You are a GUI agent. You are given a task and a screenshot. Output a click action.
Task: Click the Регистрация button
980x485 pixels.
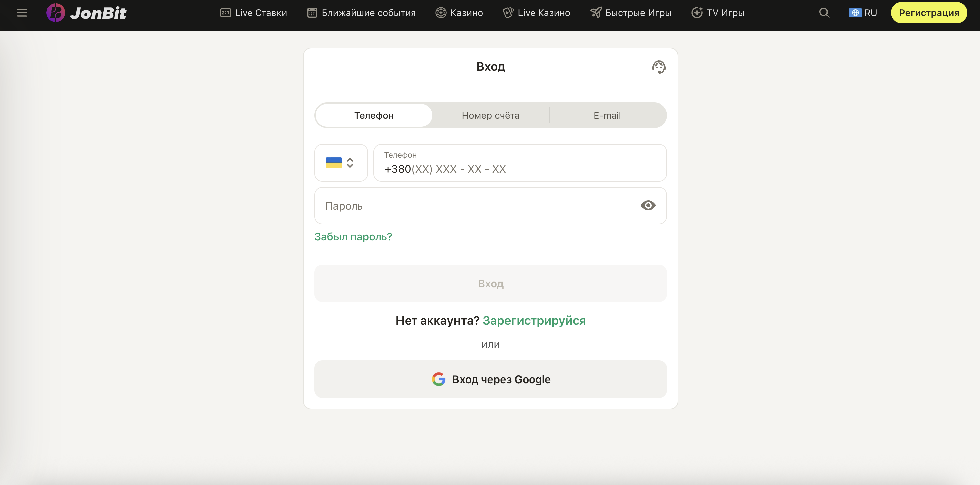point(929,12)
